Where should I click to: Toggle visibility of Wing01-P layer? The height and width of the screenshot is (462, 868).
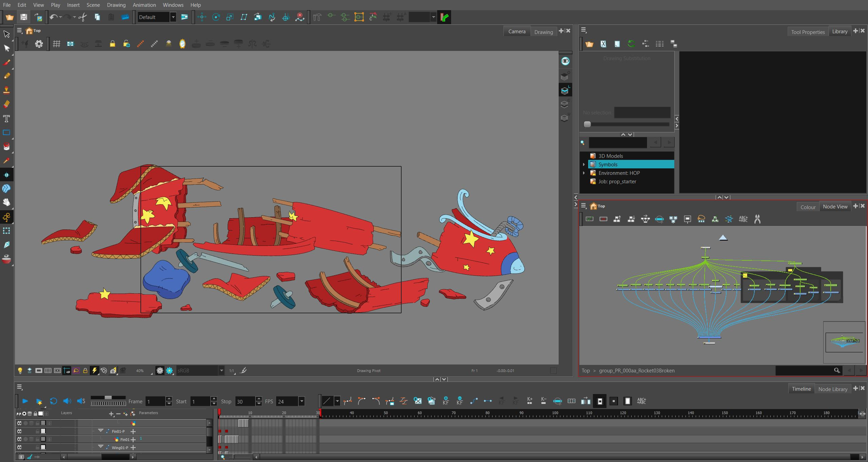coord(20,447)
